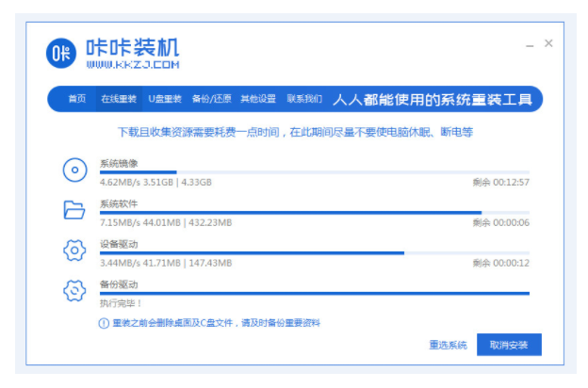This screenshot has height=388, width=588.
Task: Switch to 在线重装 tab
Action: click(x=119, y=99)
